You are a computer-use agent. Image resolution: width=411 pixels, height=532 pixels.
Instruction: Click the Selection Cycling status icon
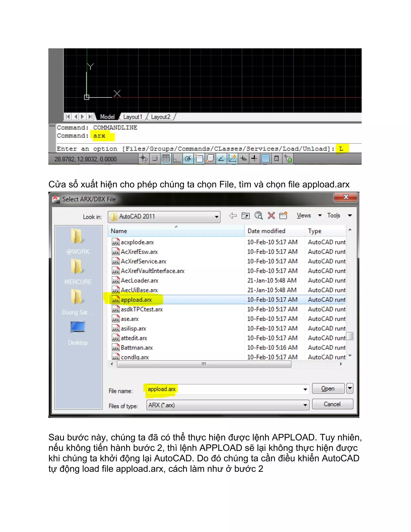point(288,159)
